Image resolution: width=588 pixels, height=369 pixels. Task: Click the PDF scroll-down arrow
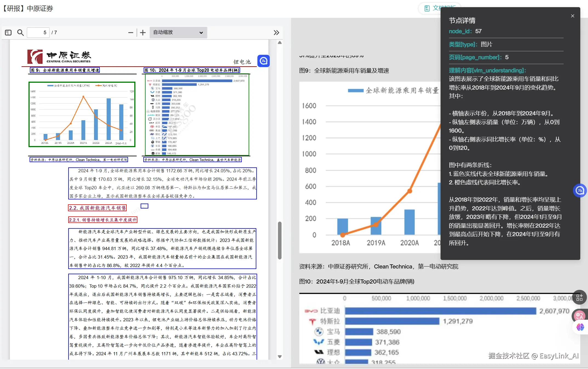(280, 356)
